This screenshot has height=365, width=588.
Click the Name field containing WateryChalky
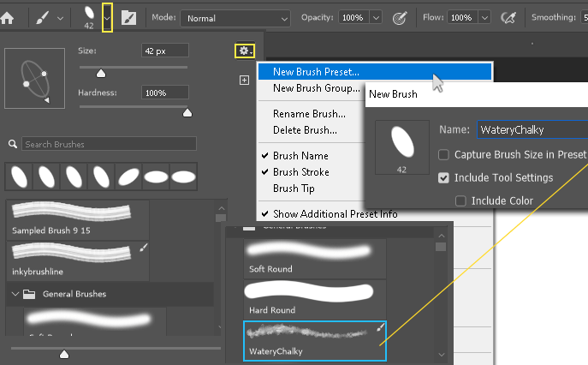point(532,129)
